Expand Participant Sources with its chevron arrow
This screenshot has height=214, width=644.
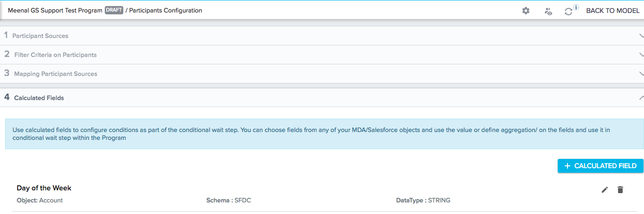(641, 36)
